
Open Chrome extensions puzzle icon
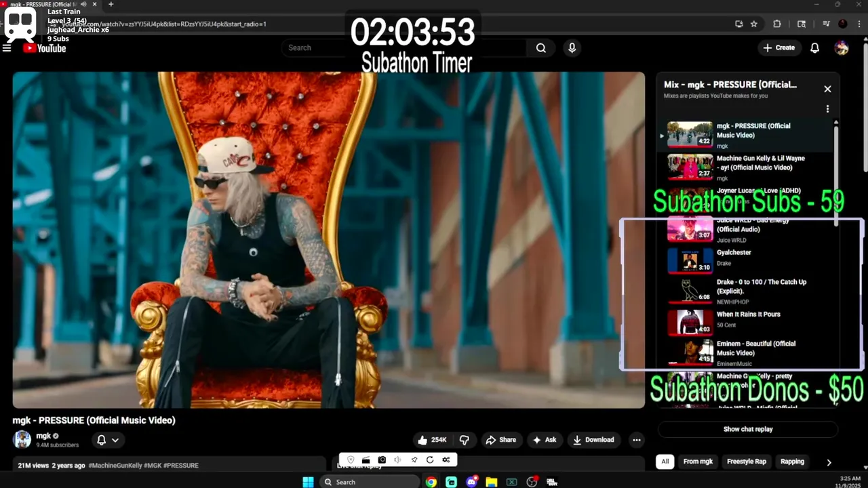point(777,24)
